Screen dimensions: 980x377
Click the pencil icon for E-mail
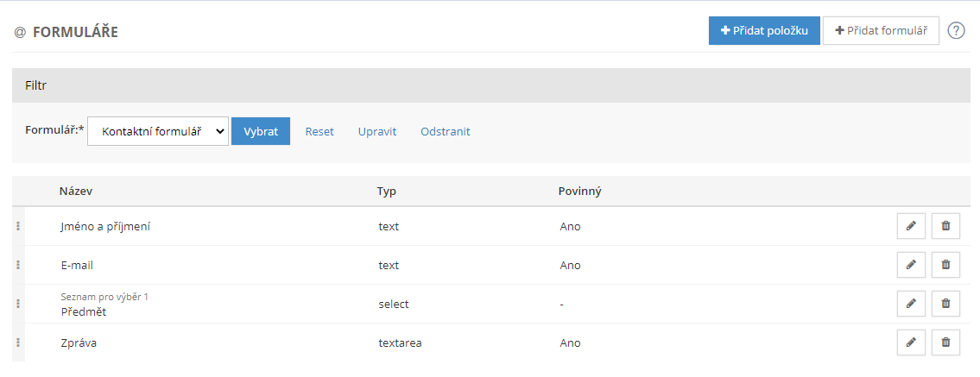(911, 265)
